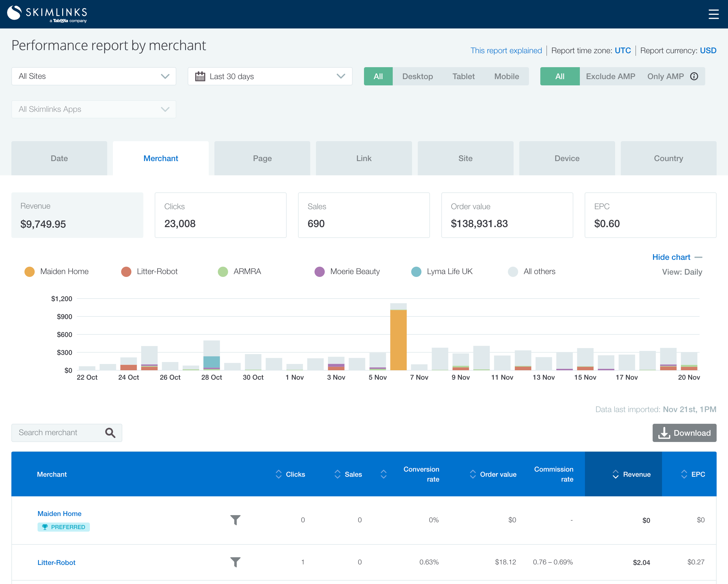728x584 pixels.
Task: Click the AMP info icon
Action: click(x=694, y=76)
